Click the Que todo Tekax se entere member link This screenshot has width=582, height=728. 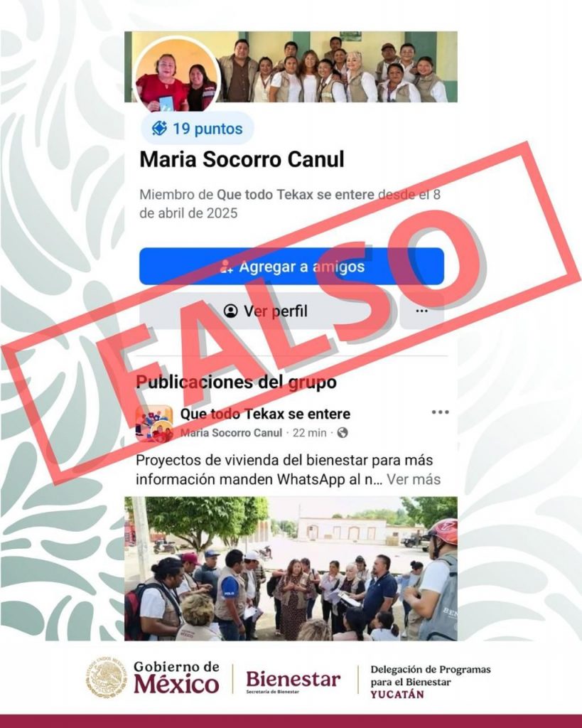296,195
